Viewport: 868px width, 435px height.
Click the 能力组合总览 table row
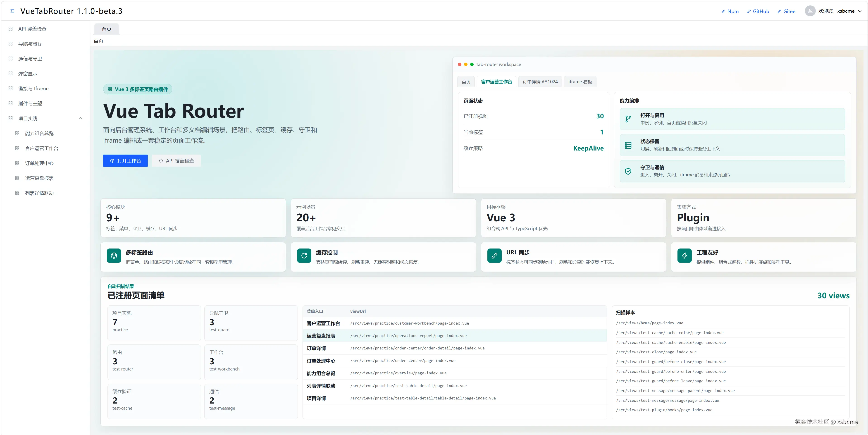(x=455, y=373)
